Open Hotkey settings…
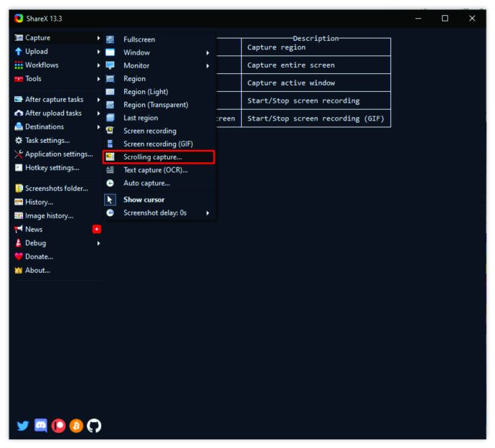The image size is (495, 448). click(58, 167)
